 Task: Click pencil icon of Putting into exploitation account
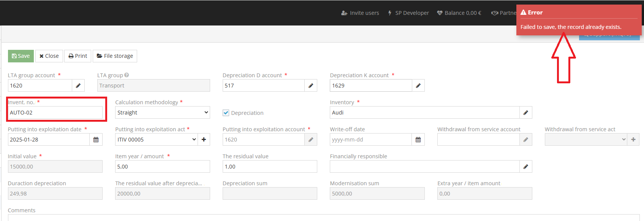coord(311,140)
